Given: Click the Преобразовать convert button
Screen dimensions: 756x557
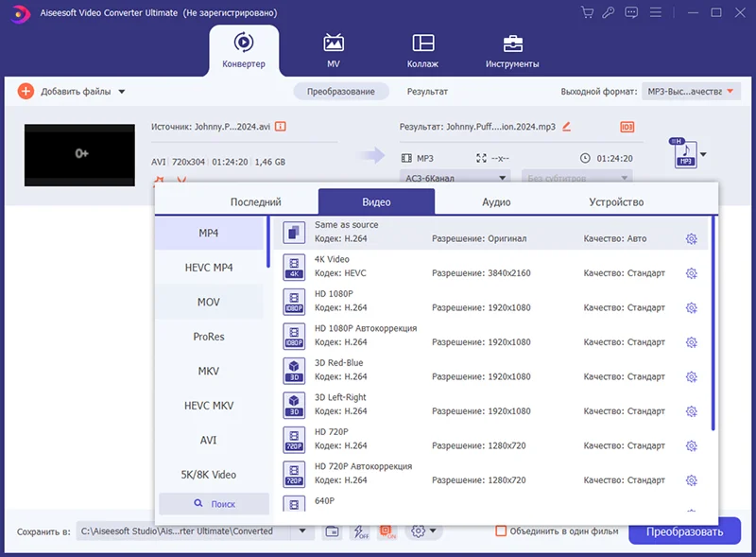Looking at the screenshot, I should pos(684,531).
